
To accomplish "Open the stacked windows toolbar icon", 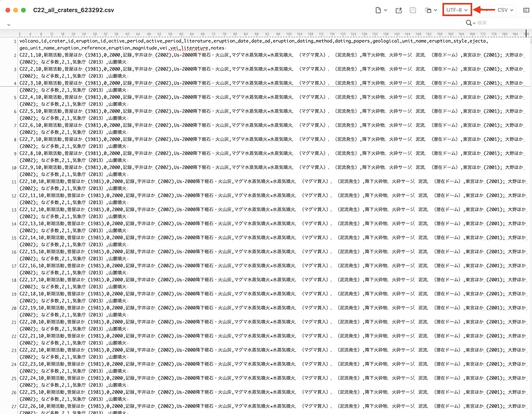I will [x=428, y=10].
